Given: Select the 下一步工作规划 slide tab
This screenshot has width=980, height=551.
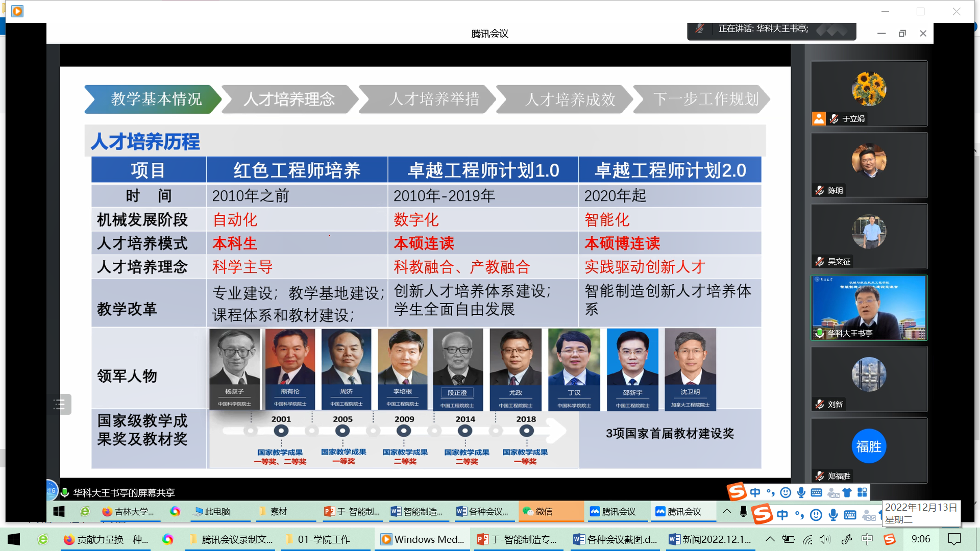Looking at the screenshot, I should click(705, 99).
